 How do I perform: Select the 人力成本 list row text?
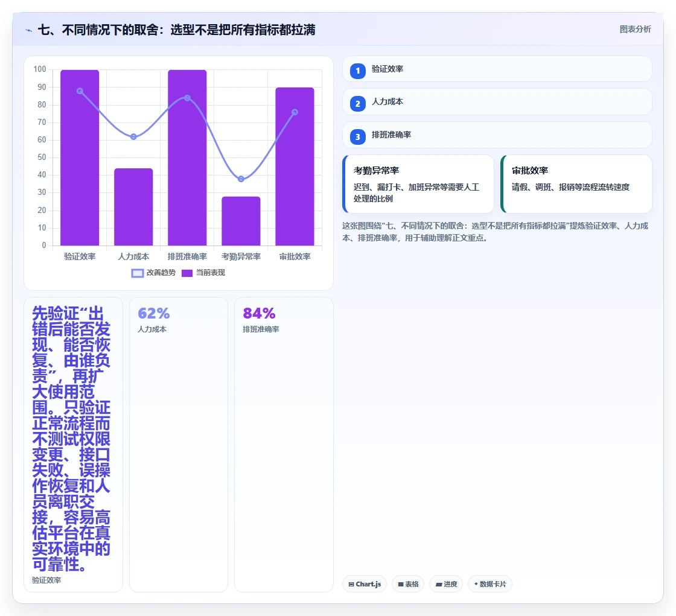387,102
